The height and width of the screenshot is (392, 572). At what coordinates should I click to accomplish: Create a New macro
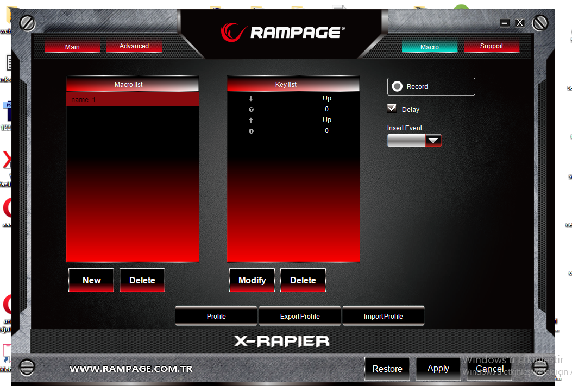(x=91, y=280)
